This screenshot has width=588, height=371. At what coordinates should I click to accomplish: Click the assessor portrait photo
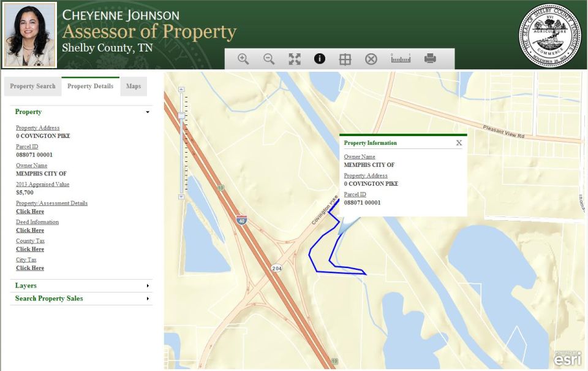[x=29, y=35]
